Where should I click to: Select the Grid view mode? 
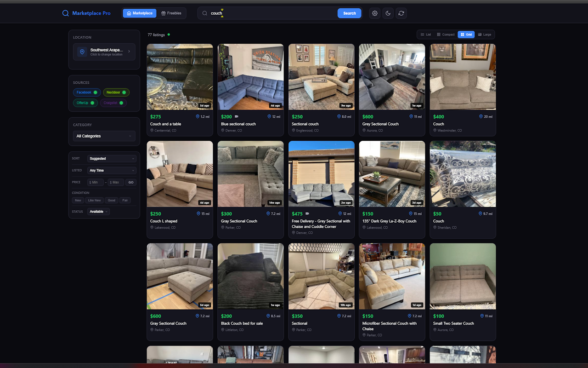[x=466, y=34]
